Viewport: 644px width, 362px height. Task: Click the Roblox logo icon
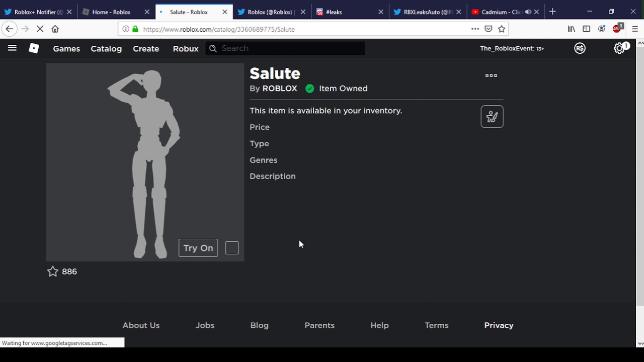[34, 48]
